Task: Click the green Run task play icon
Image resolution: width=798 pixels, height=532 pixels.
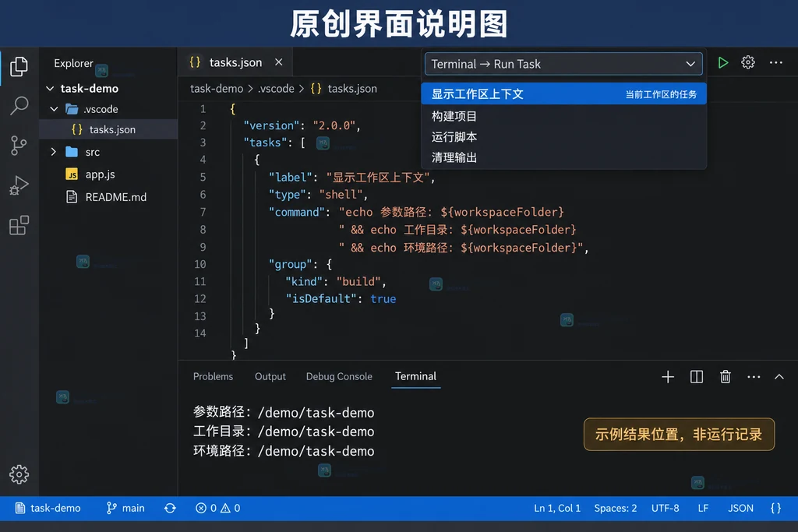Action: point(722,63)
